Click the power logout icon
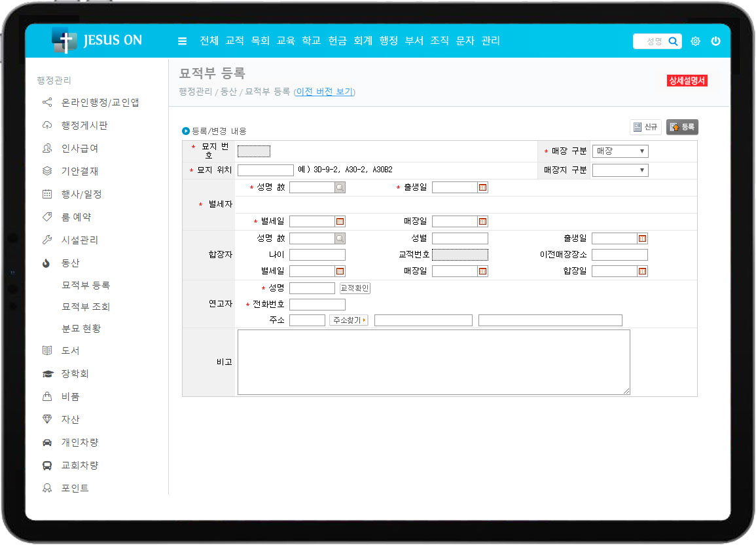Screen dimensions: 756x545 (x=715, y=41)
